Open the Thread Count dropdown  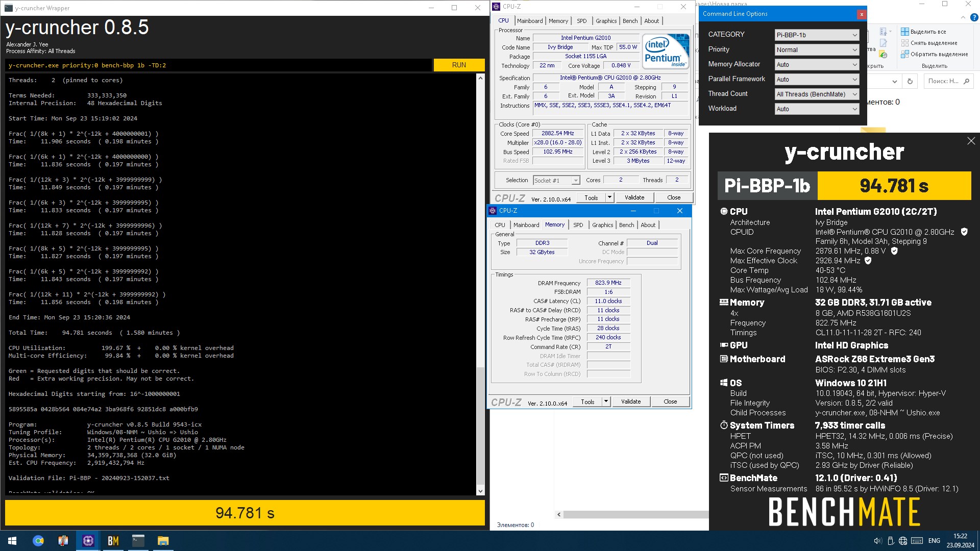[x=817, y=94]
